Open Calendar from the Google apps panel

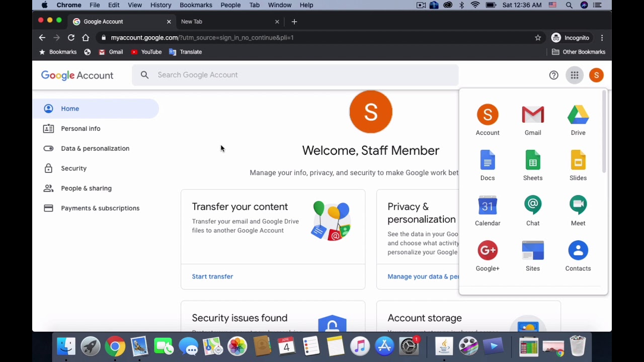click(488, 211)
